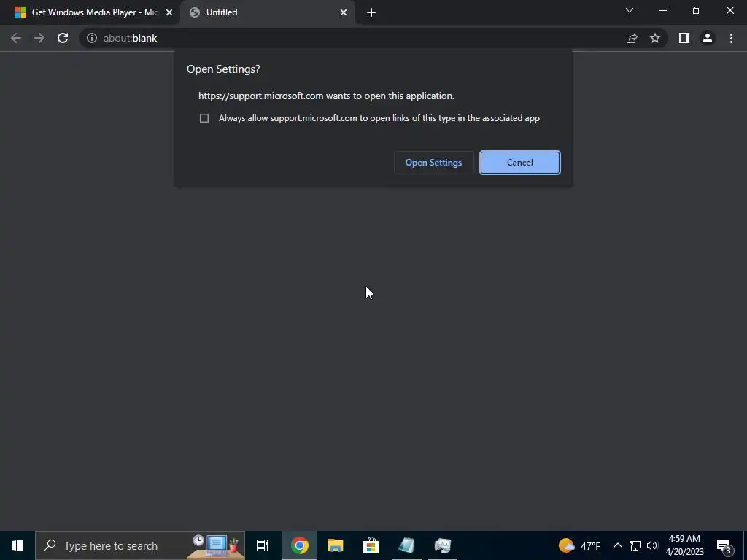Open a new tab with plus button

(x=371, y=12)
